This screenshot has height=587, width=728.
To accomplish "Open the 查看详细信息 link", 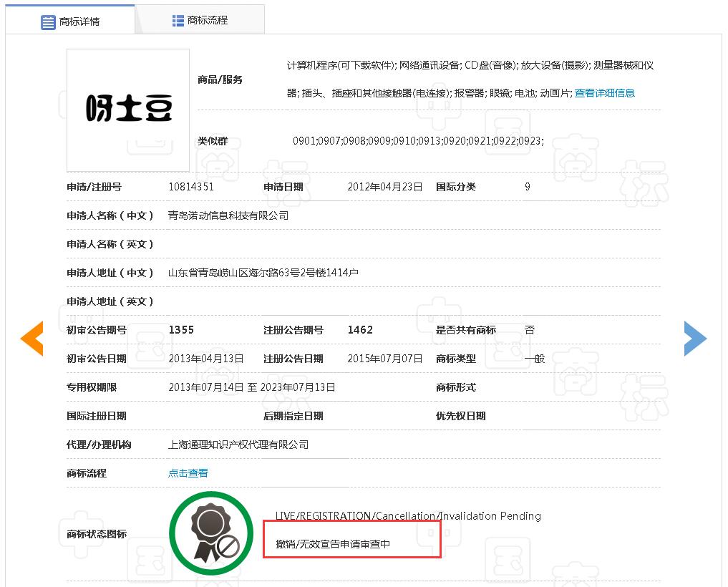I will 604,93.
